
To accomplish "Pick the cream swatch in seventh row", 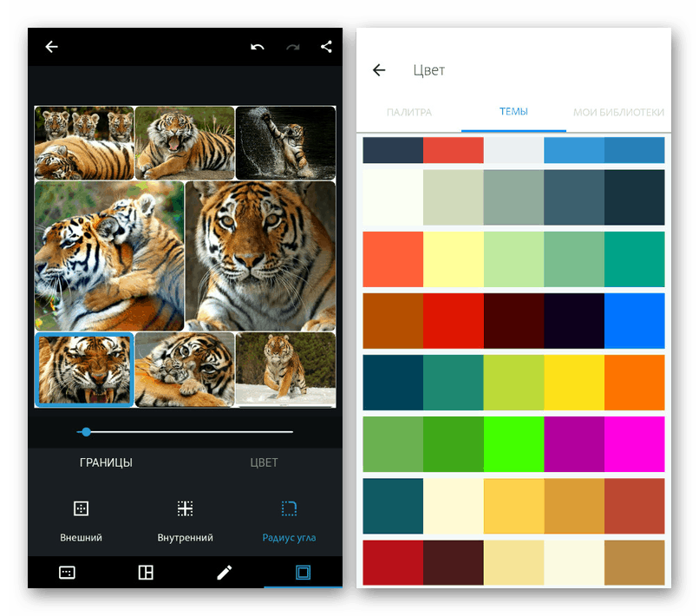I will coord(454,507).
